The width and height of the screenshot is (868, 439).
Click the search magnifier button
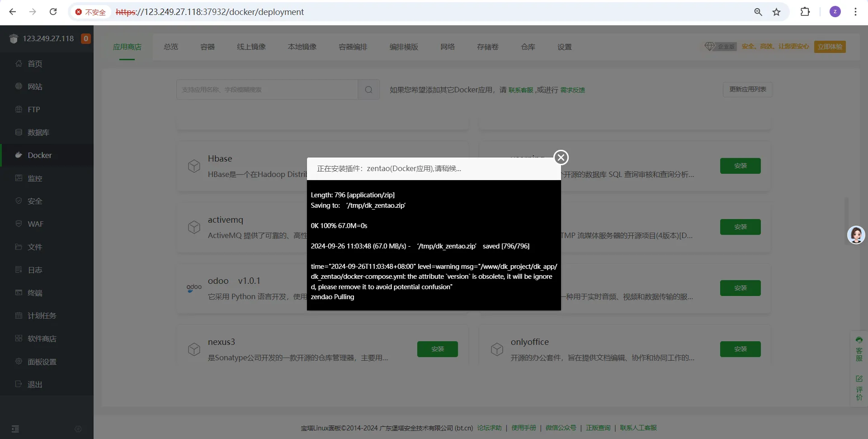[369, 90]
